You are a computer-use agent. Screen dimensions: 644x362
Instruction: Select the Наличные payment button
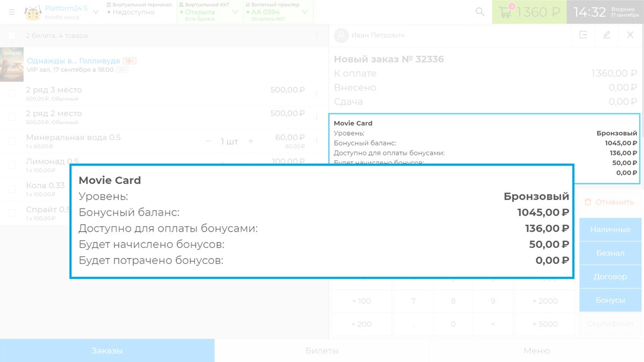point(610,230)
